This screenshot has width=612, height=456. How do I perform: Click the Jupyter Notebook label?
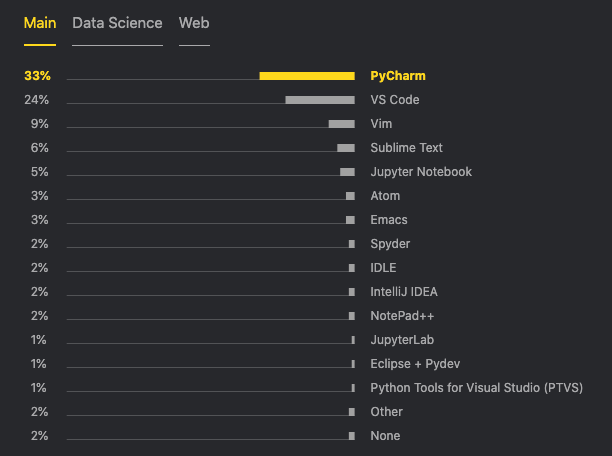421,172
